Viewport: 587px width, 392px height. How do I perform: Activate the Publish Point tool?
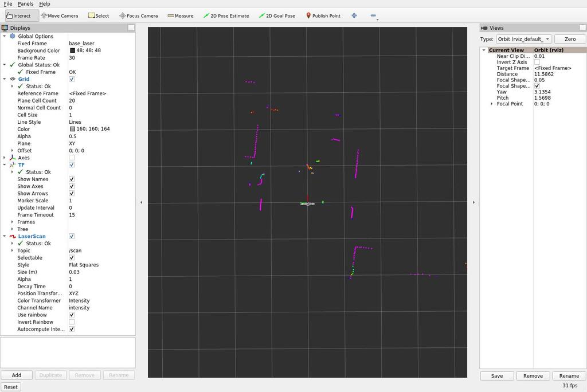[x=323, y=15]
